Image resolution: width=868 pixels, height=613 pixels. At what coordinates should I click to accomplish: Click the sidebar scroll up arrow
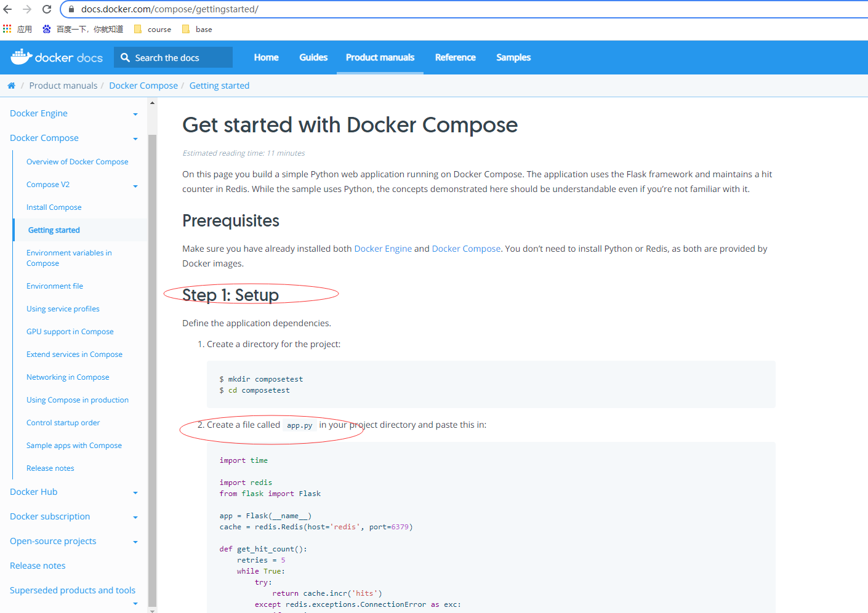[152, 103]
